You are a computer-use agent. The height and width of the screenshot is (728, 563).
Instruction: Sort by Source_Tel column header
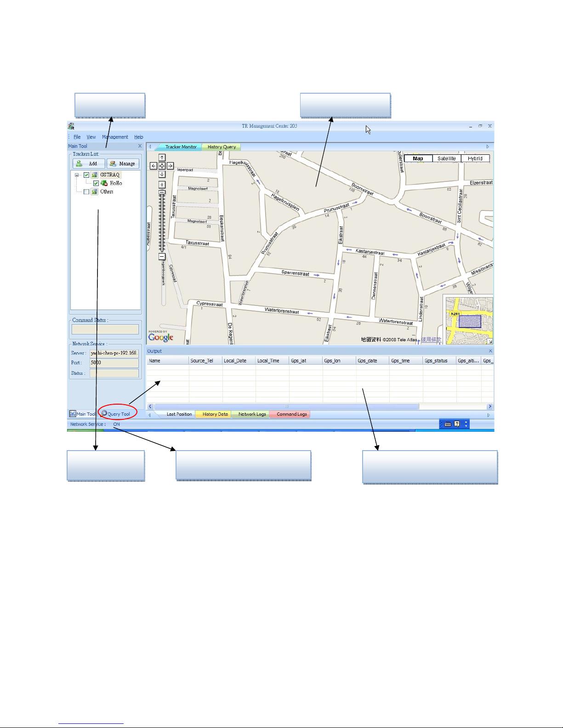(205, 361)
